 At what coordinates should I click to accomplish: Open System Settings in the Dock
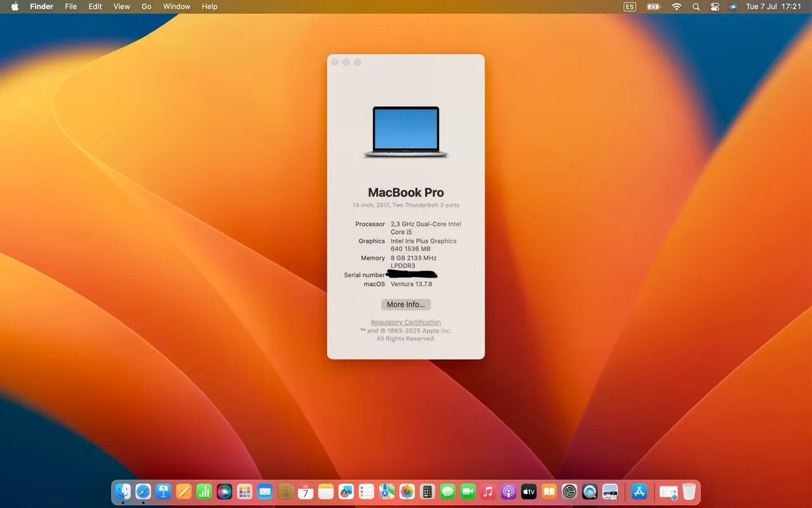[570, 491]
